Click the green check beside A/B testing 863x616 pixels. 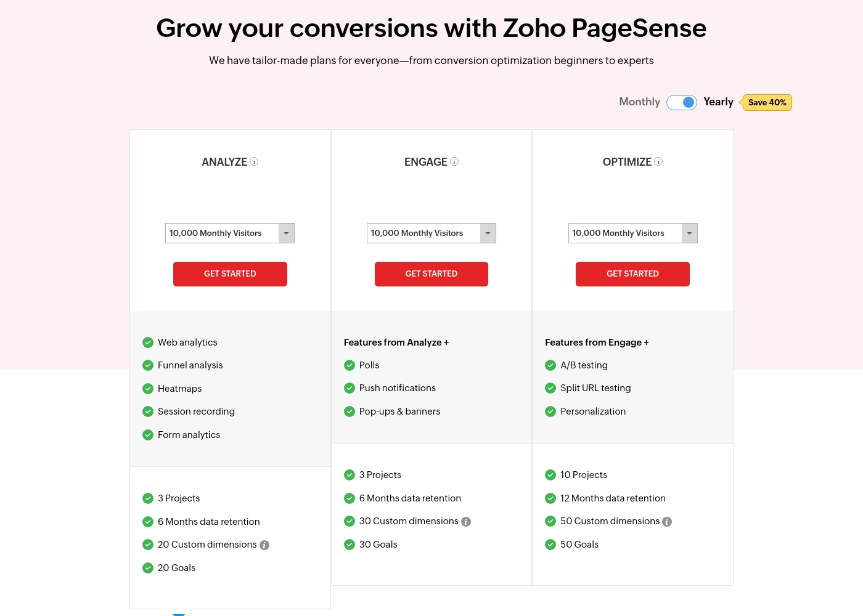coord(550,365)
